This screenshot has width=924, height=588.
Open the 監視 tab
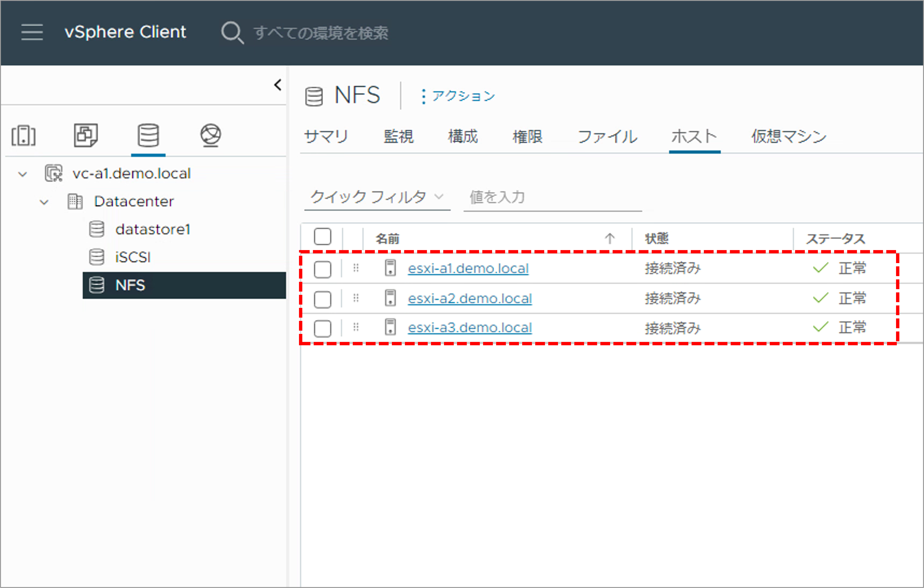tap(399, 137)
